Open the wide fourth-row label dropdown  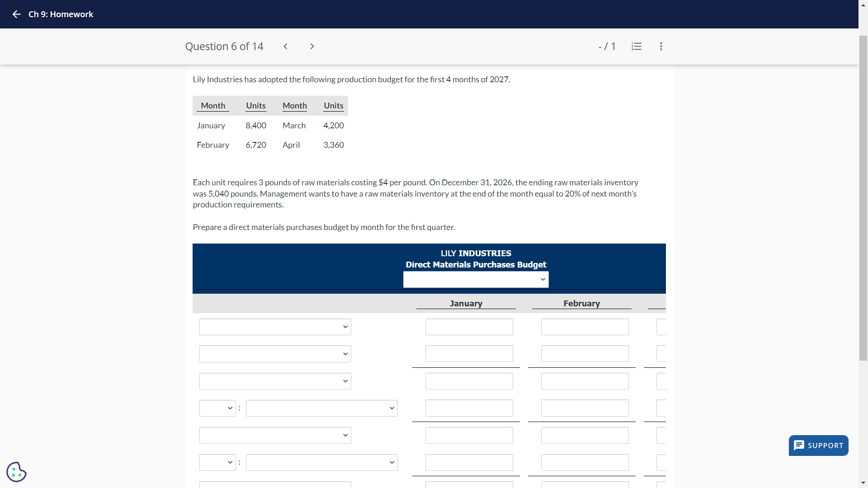pos(321,408)
